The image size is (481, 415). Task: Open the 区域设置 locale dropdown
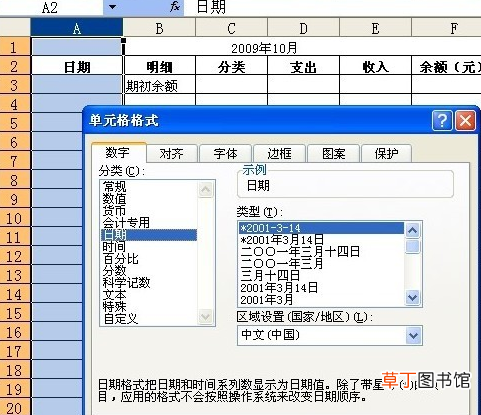[413, 335]
